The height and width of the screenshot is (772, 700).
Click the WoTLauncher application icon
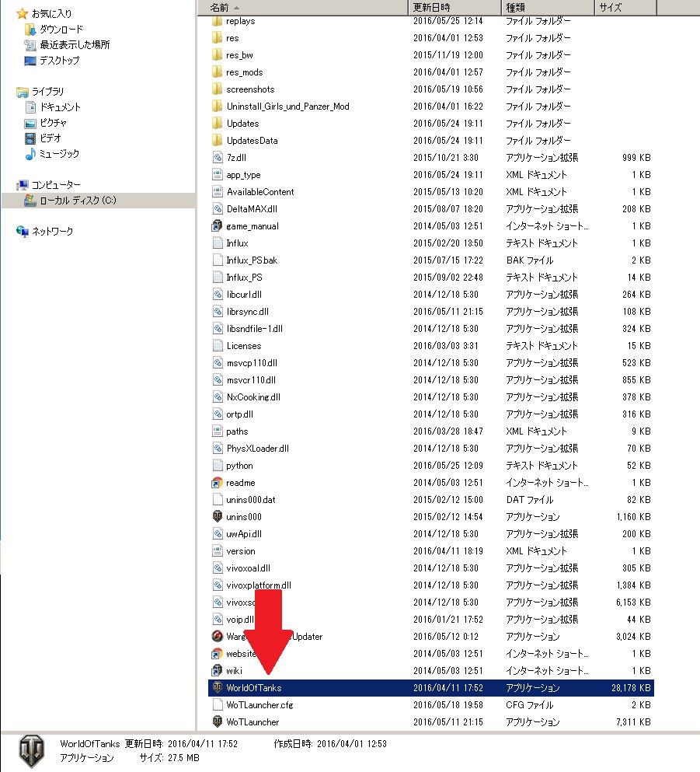[x=217, y=721]
